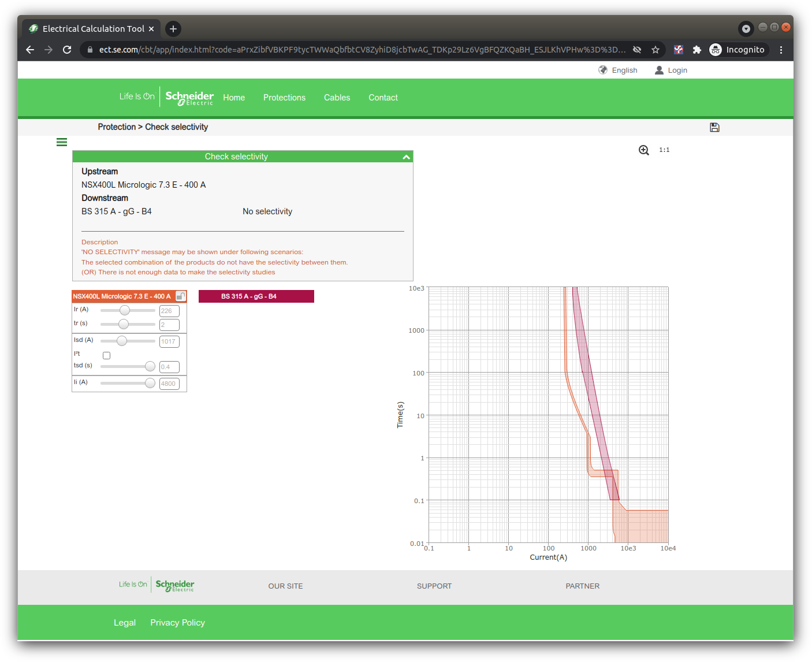
Task: Click Protection in the breadcrumb
Action: (117, 127)
